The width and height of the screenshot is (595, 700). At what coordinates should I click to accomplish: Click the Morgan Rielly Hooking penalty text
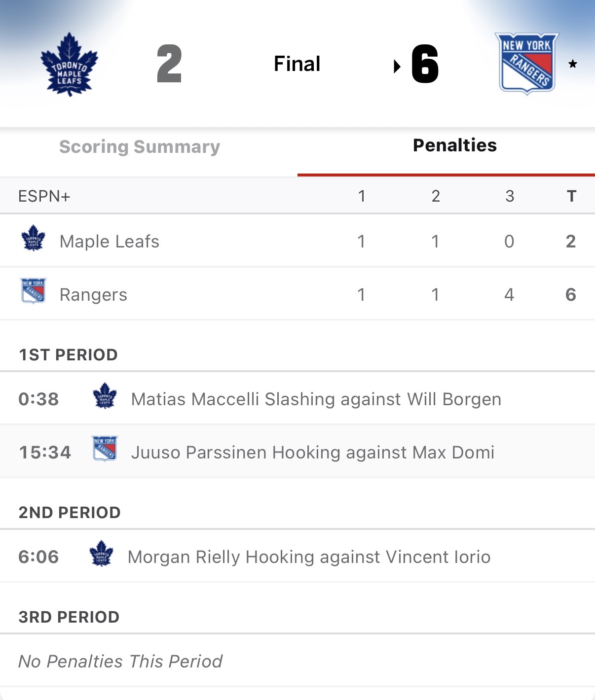pos(309,557)
